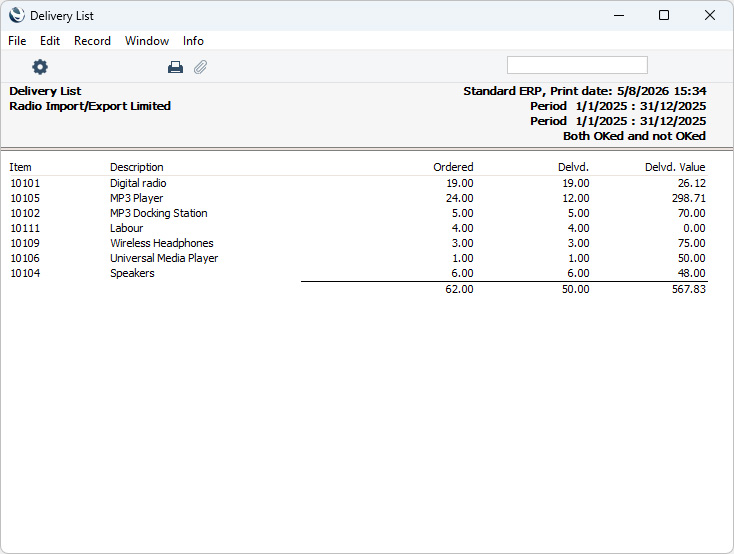Click Labour's delivered value 0.00
Viewport: 734px width, 554px height.
pyautogui.click(x=694, y=228)
